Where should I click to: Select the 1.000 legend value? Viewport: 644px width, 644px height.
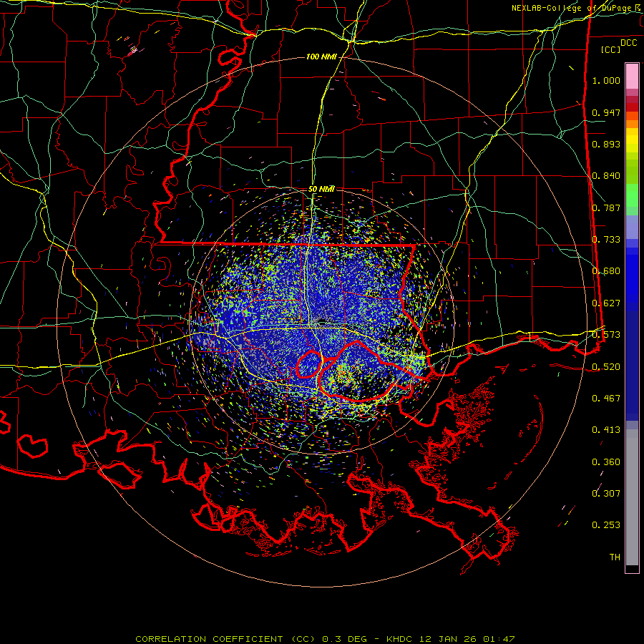606,80
